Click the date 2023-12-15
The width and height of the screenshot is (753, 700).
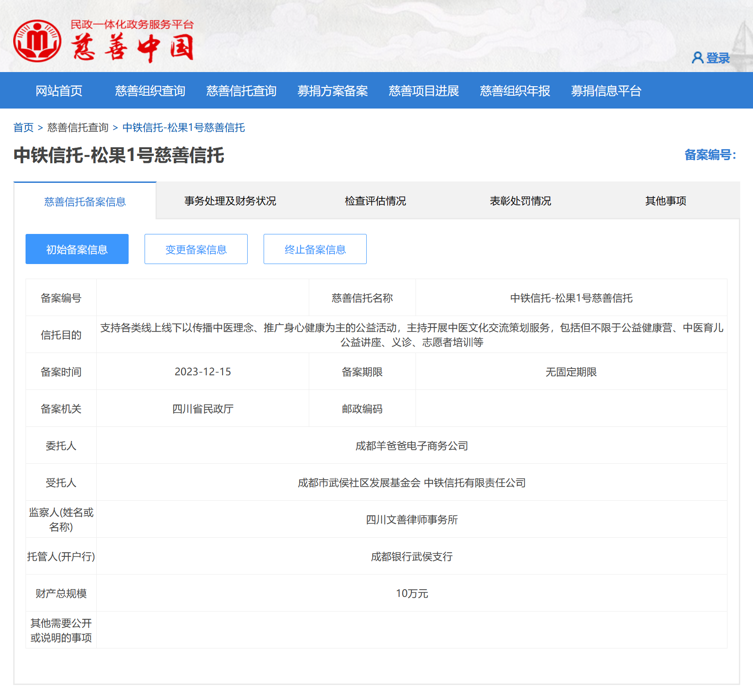(203, 372)
